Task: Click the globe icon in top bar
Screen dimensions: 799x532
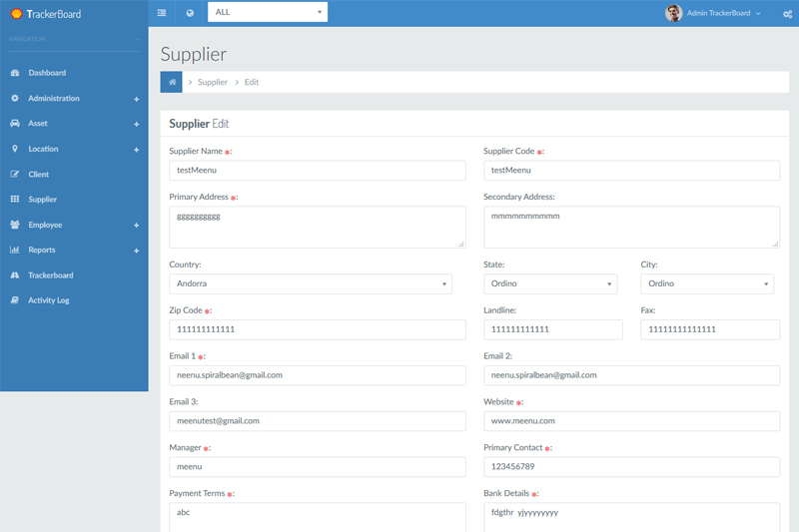Action: pos(190,13)
